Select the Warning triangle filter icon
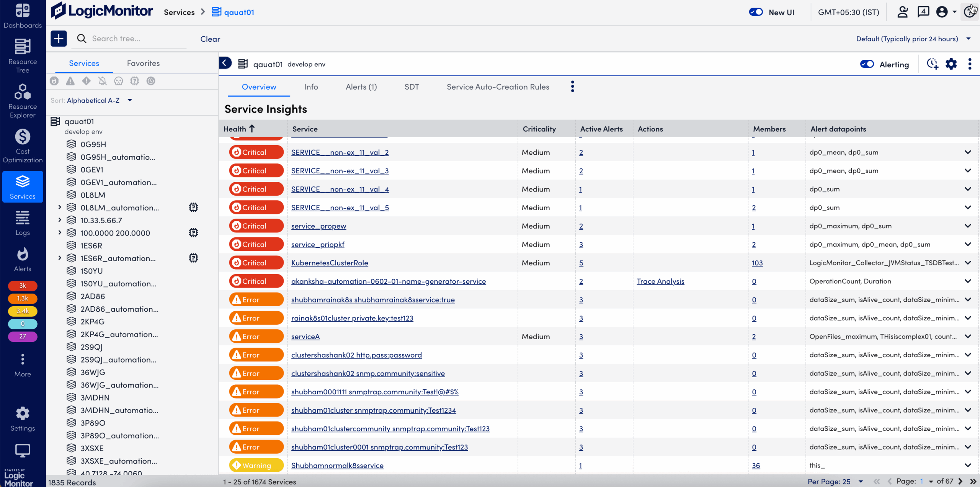Image resolution: width=980 pixels, height=487 pixels. coord(70,81)
